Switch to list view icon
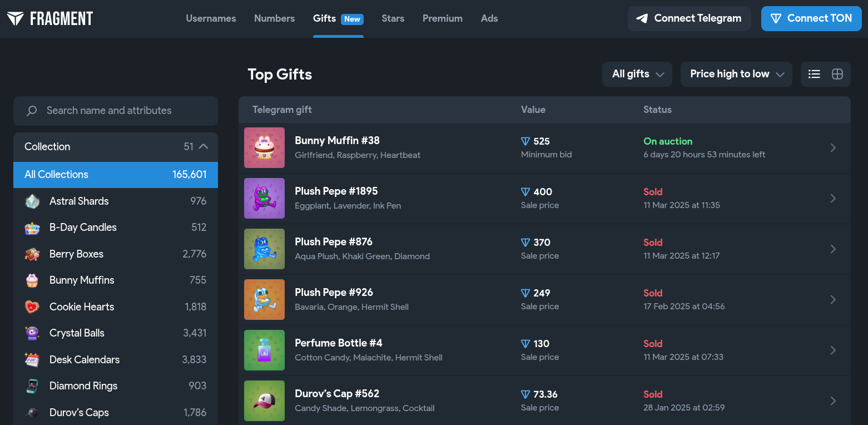 [x=814, y=74]
